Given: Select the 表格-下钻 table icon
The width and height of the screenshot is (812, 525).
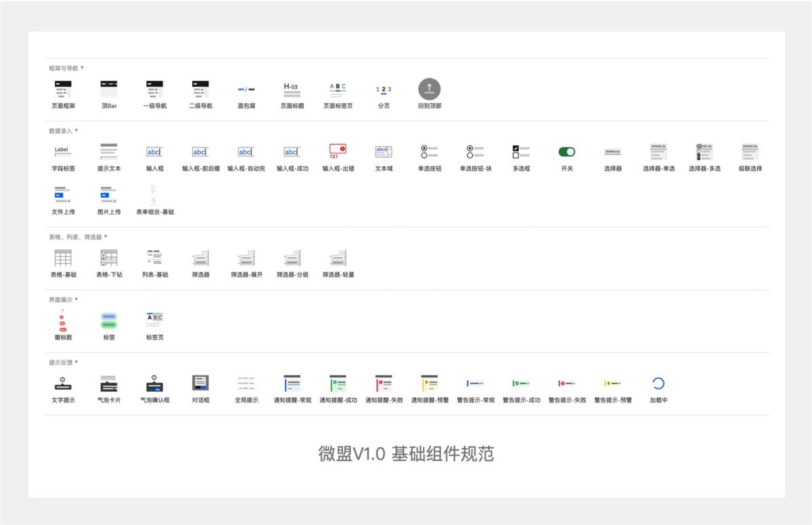Looking at the screenshot, I should 109,258.
